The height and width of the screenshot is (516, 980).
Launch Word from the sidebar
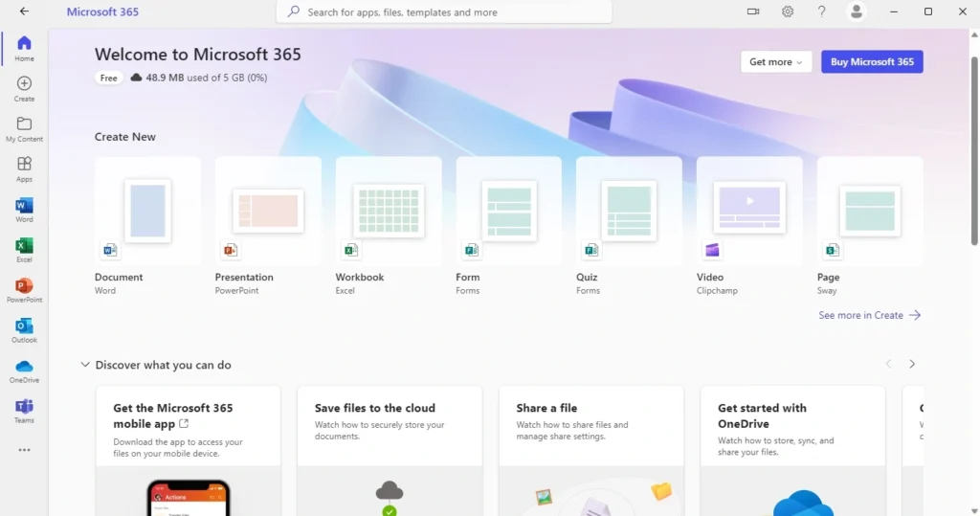pos(24,210)
